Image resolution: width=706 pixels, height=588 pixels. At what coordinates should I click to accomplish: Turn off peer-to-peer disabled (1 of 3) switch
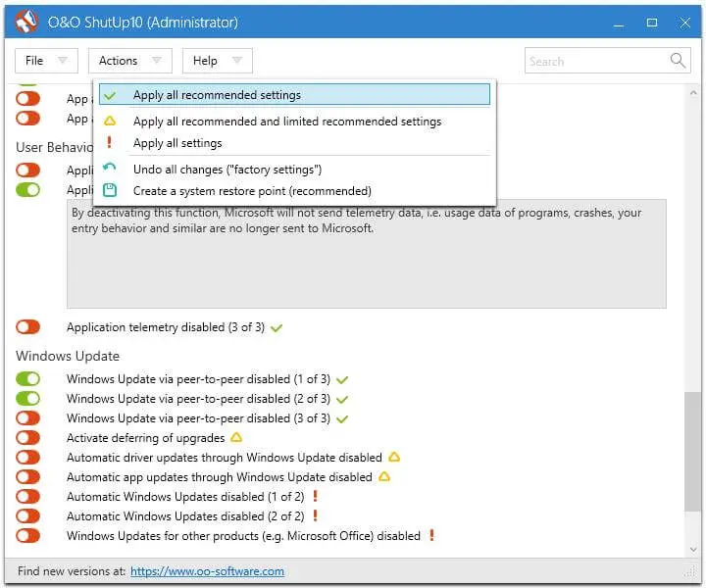[27, 379]
